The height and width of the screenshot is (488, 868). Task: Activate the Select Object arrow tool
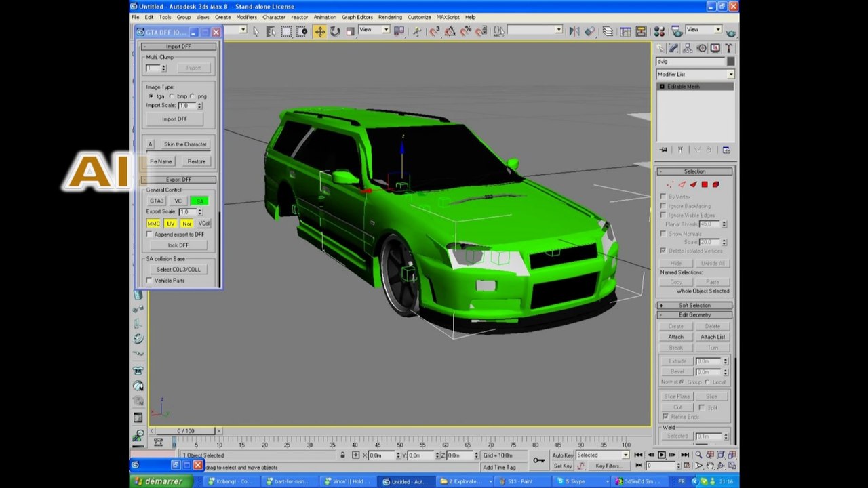click(x=256, y=31)
